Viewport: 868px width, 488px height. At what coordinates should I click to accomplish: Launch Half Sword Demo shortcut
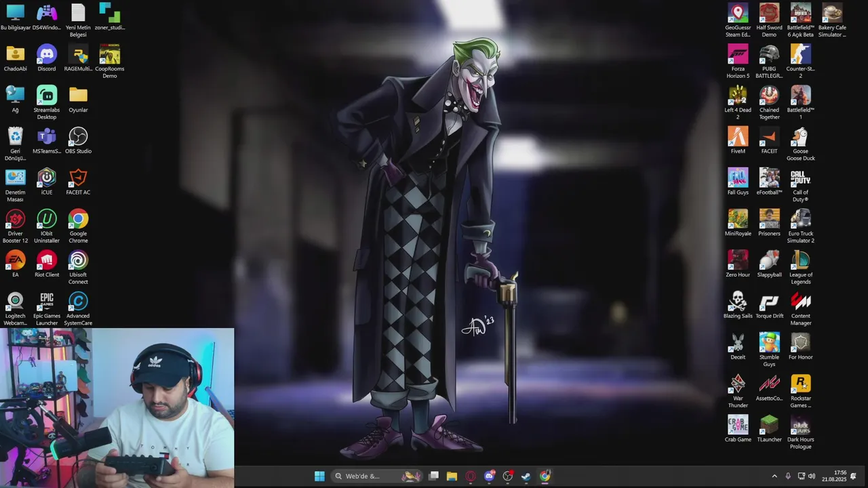tap(769, 20)
